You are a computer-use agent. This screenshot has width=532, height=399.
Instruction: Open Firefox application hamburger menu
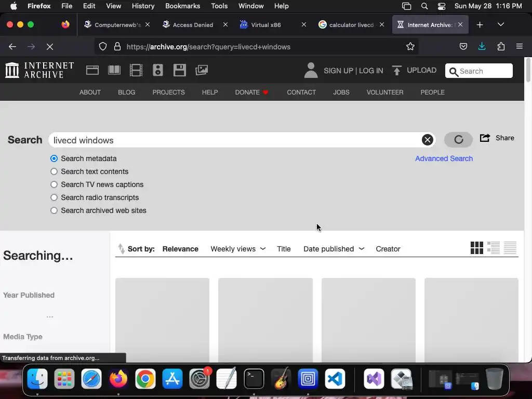(x=520, y=46)
